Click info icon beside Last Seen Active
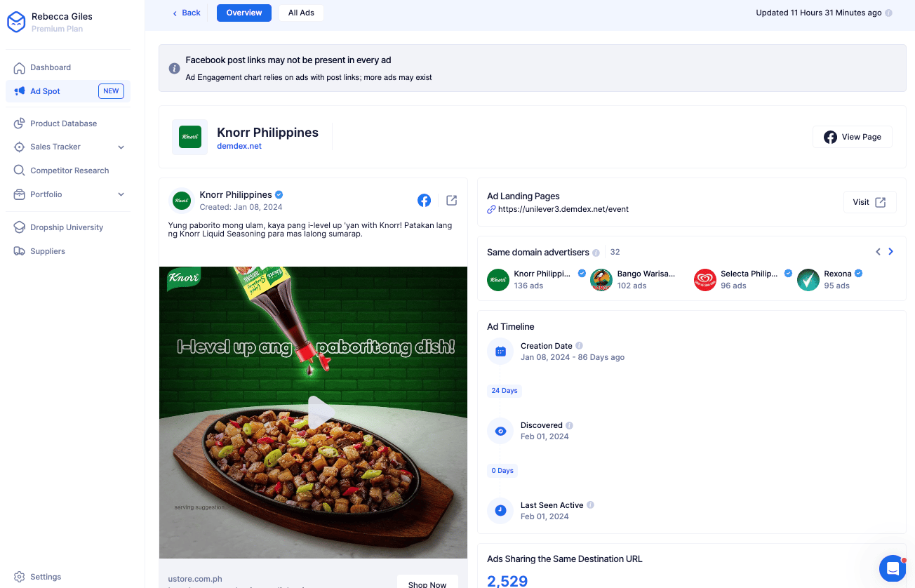Screen dimensions: 915x588 (x=590, y=505)
